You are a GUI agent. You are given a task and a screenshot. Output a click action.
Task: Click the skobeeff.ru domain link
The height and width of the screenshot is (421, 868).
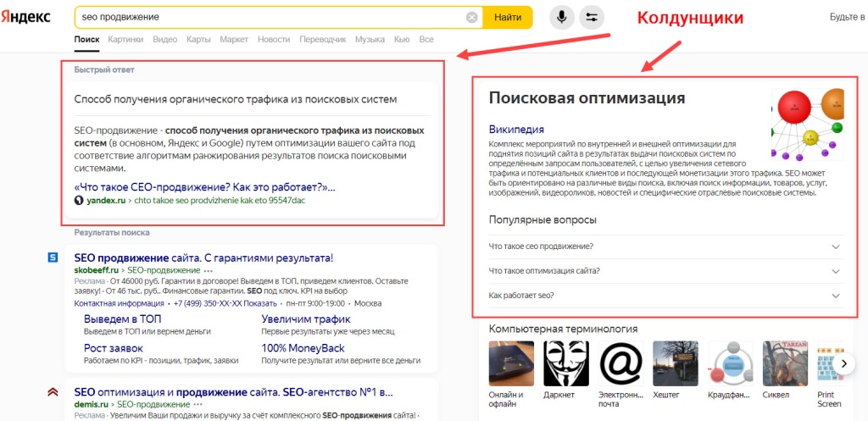click(x=97, y=270)
